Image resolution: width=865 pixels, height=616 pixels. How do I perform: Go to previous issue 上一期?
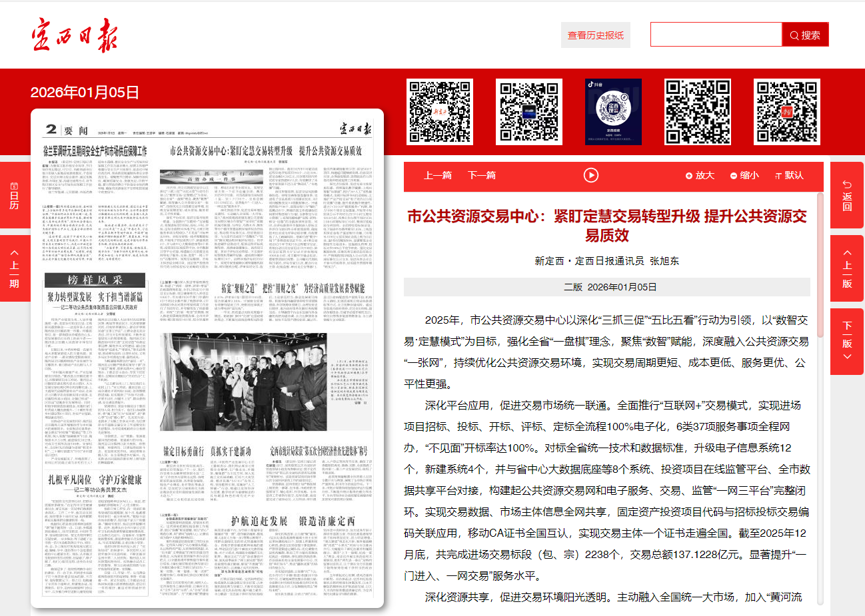(x=14, y=268)
